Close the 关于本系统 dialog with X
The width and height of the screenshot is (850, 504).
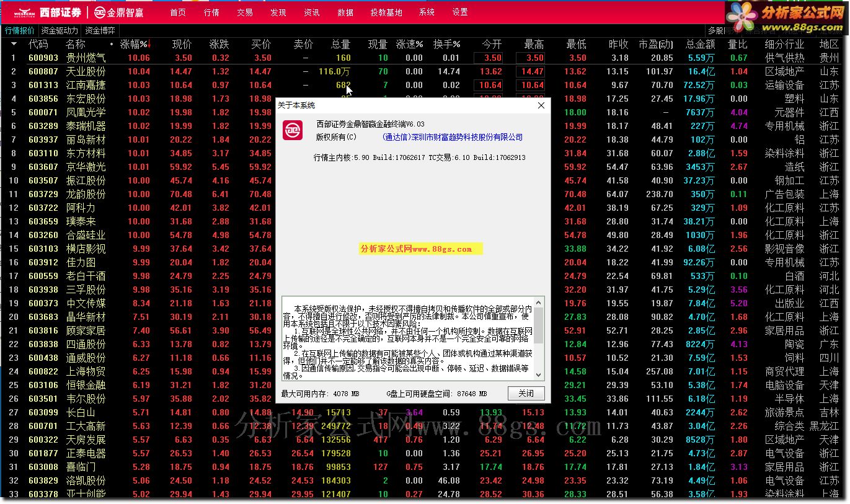[541, 105]
